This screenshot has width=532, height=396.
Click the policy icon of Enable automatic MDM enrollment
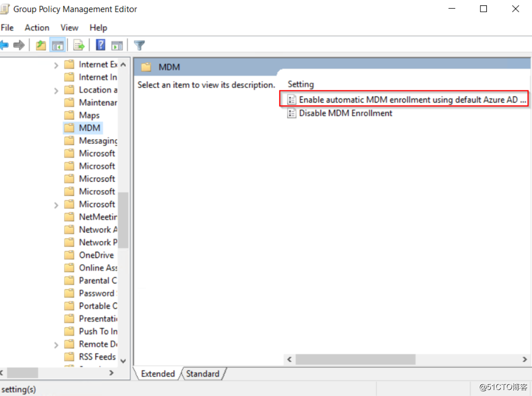pos(292,100)
